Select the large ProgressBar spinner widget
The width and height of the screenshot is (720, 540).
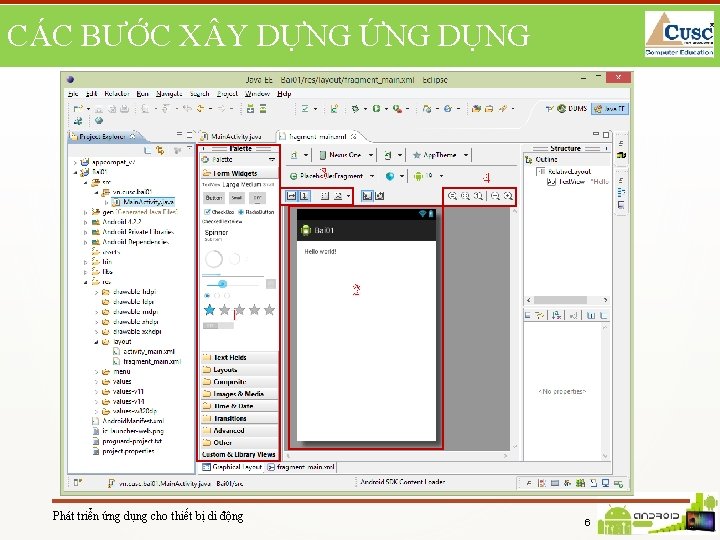click(x=214, y=259)
